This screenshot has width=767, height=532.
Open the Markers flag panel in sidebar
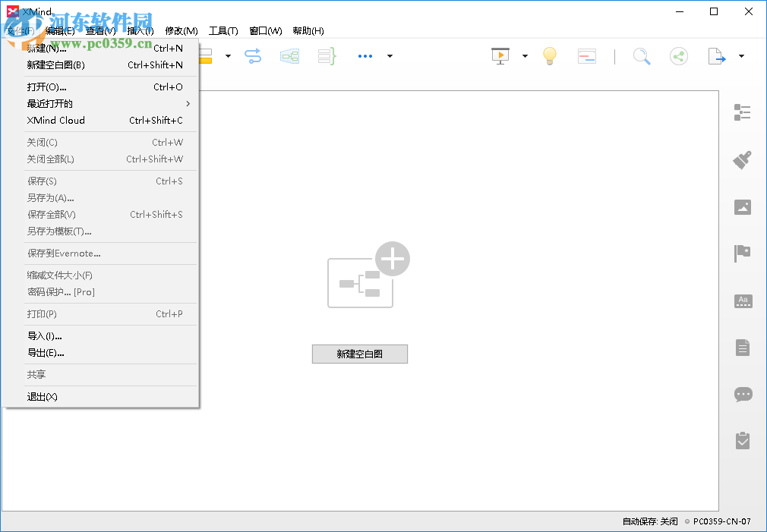(x=742, y=253)
